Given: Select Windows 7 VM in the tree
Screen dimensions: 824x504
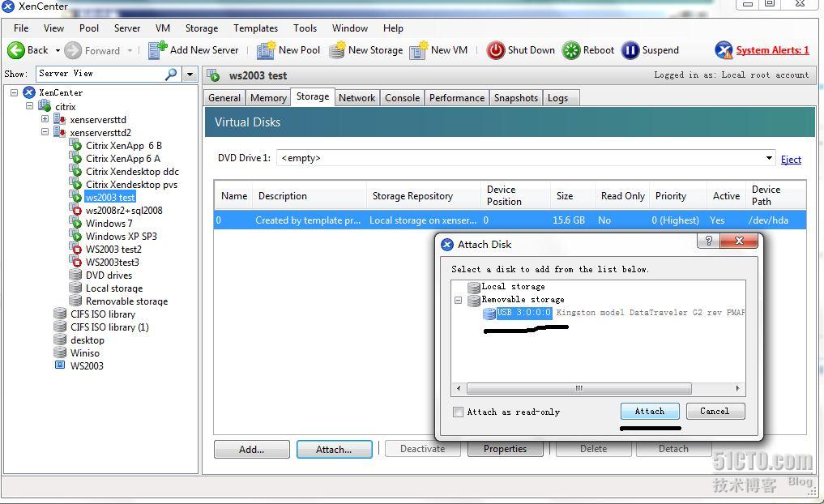Looking at the screenshot, I should [109, 224].
